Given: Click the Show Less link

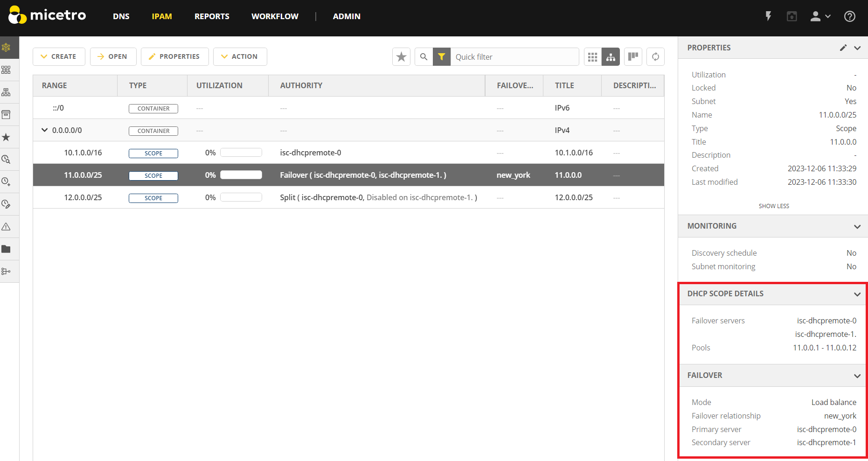Looking at the screenshot, I should [773, 206].
